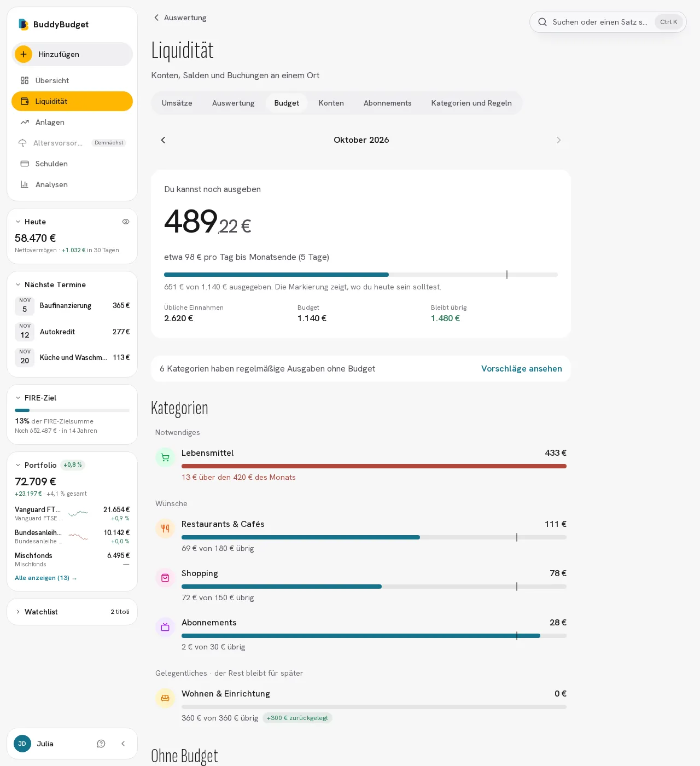Collapse the FIRE-Ziel widget

(18, 398)
